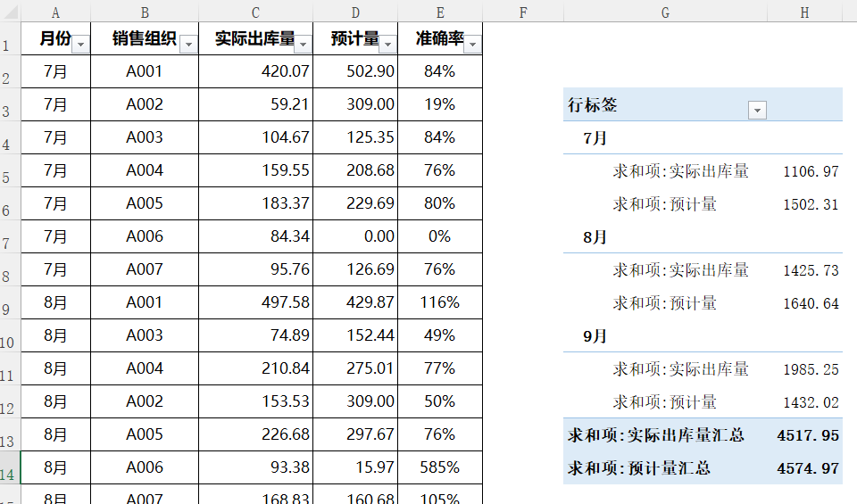Viewport: 857px width, 504px height.
Task: Click the 9月 group in pivot table
Action: click(x=595, y=336)
